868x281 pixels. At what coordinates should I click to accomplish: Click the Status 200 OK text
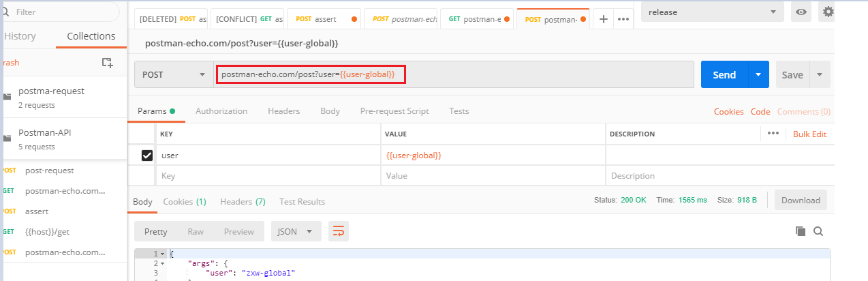click(x=620, y=200)
